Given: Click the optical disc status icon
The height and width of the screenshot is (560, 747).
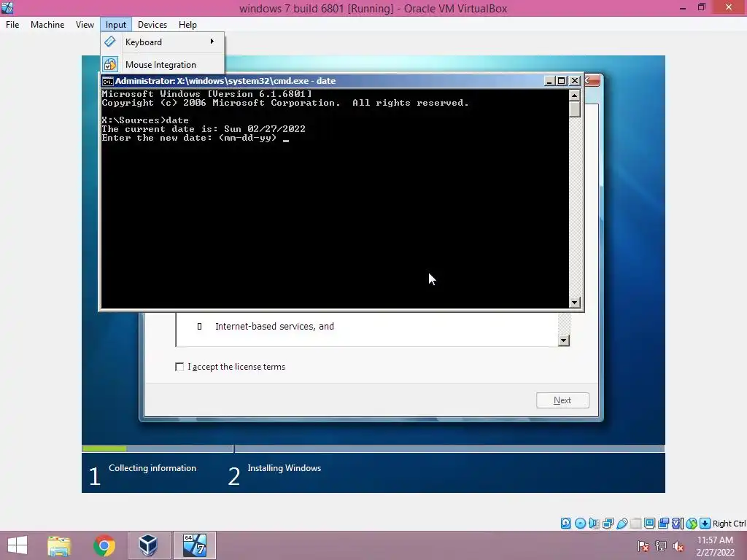Looking at the screenshot, I should 580,524.
